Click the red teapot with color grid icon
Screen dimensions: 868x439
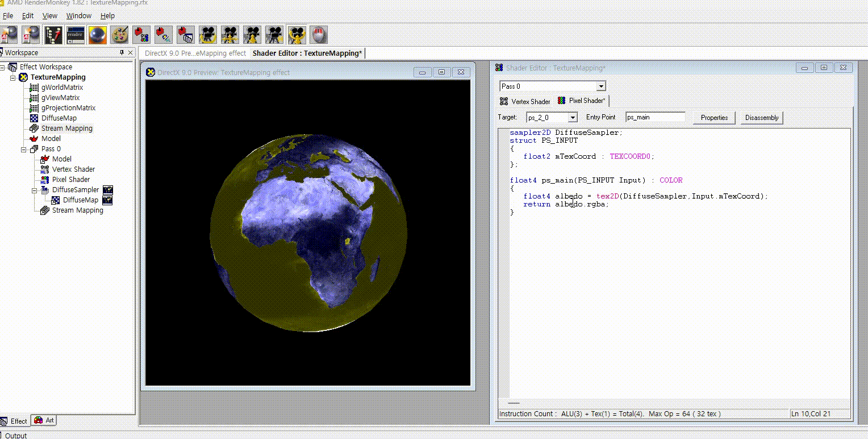(x=141, y=35)
